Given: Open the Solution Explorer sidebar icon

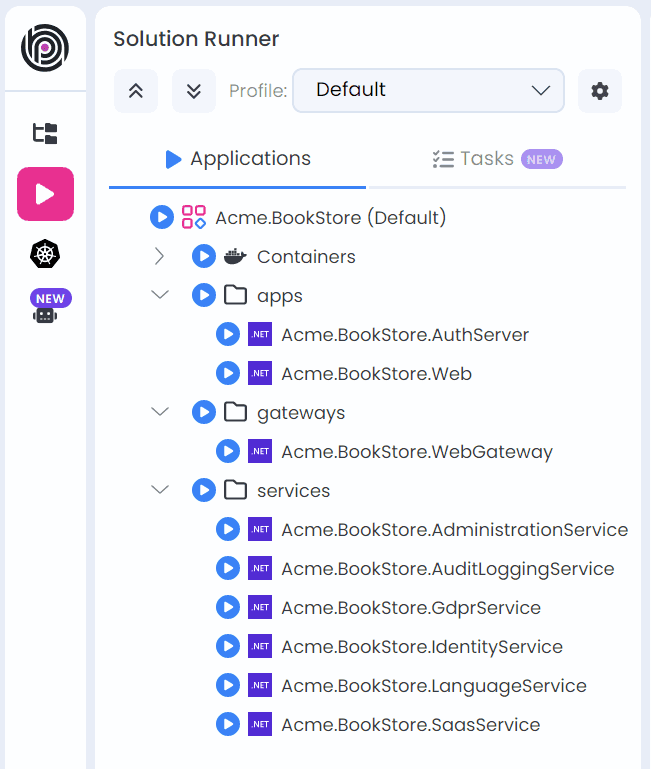Looking at the screenshot, I should [x=45, y=134].
